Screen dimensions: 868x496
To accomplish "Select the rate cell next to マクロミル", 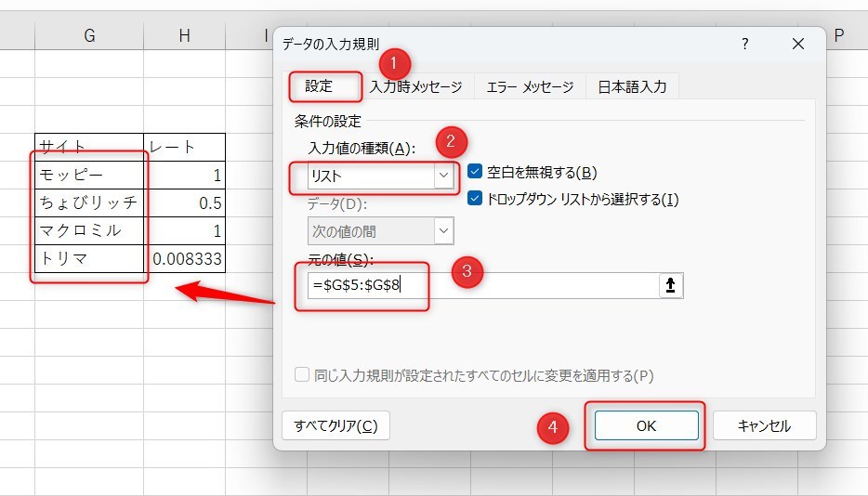I will coord(184,230).
